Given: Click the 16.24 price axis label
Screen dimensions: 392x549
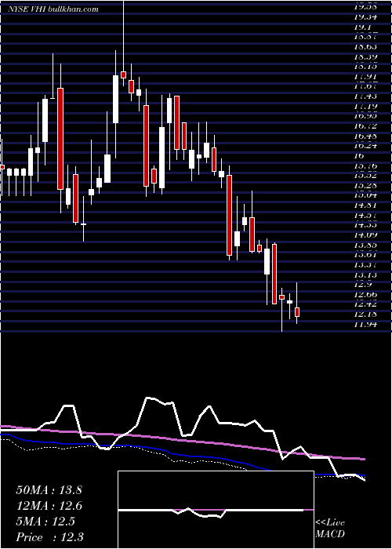Looking at the screenshot, I should tap(365, 145).
